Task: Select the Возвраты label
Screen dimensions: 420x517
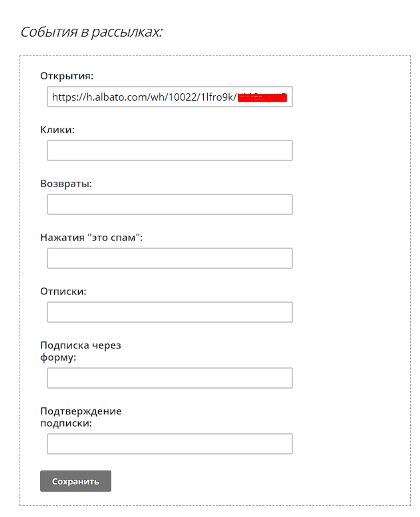Action: 66,184
